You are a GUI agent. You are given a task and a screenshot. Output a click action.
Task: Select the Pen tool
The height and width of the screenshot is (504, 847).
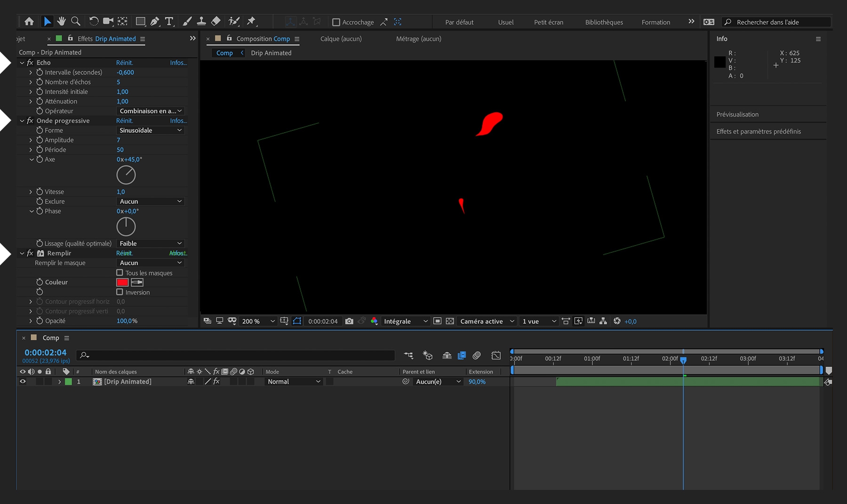[155, 21]
